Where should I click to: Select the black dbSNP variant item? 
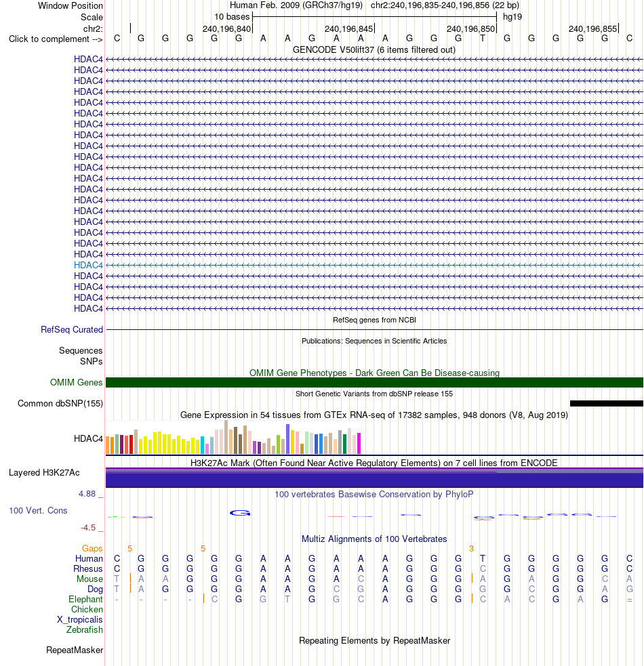[x=607, y=404]
